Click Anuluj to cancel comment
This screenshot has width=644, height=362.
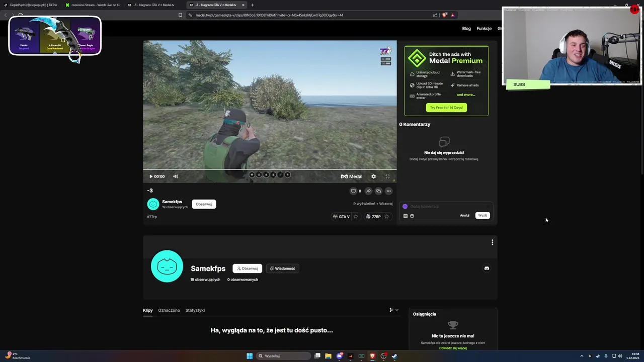(x=464, y=216)
